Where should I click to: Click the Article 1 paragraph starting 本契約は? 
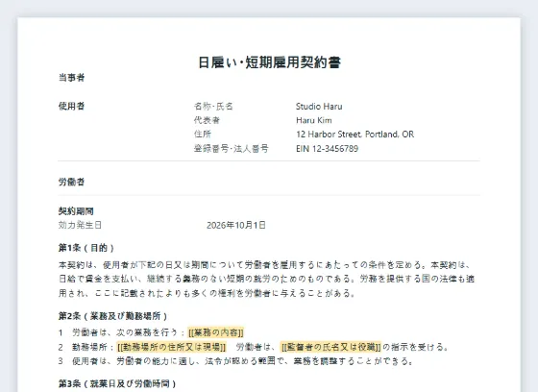click(267, 279)
